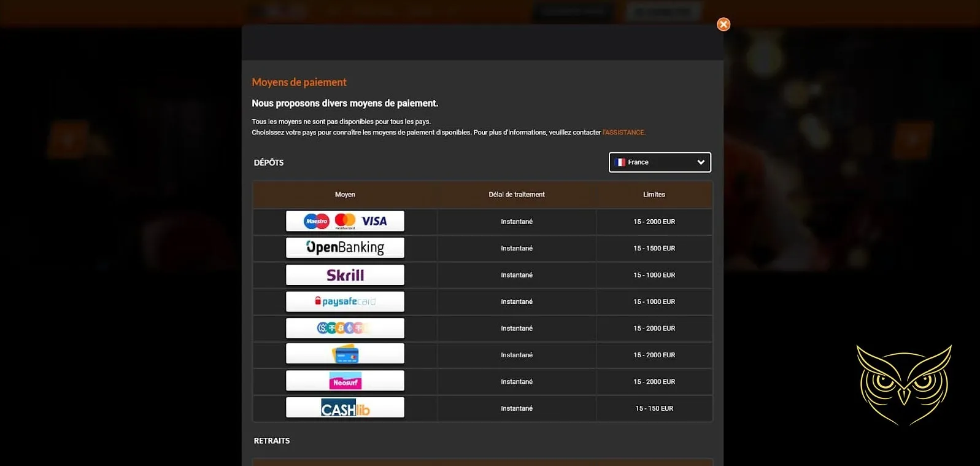Choose the paysafecard payment method
The image size is (980, 466).
point(345,301)
